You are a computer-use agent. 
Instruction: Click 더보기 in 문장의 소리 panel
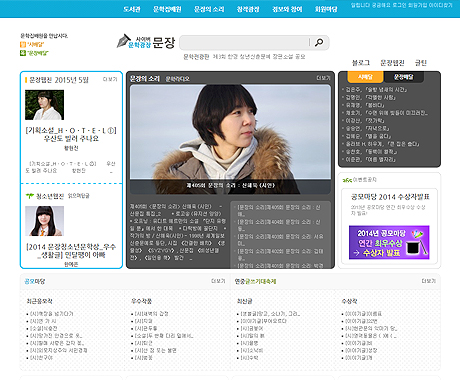[x=323, y=78]
